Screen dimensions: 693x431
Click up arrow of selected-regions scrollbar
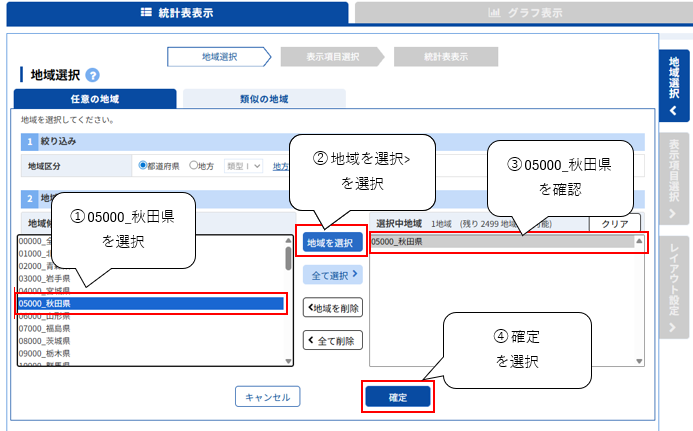(639, 241)
